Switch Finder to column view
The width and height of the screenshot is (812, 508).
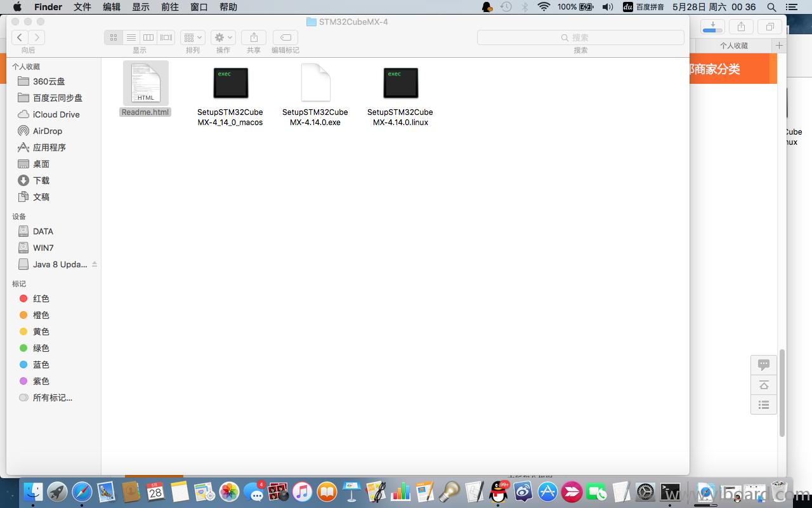[148, 37]
